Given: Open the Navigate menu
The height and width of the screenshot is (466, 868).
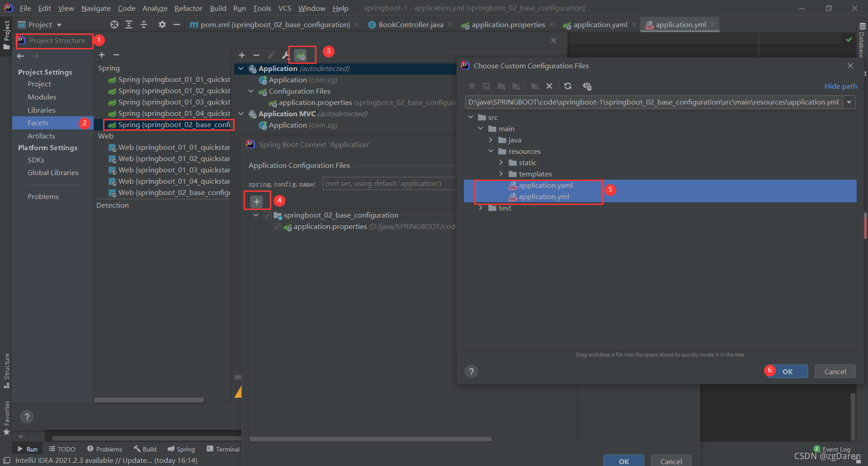Looking at the screenshot, I should click(x=96, y=8).
